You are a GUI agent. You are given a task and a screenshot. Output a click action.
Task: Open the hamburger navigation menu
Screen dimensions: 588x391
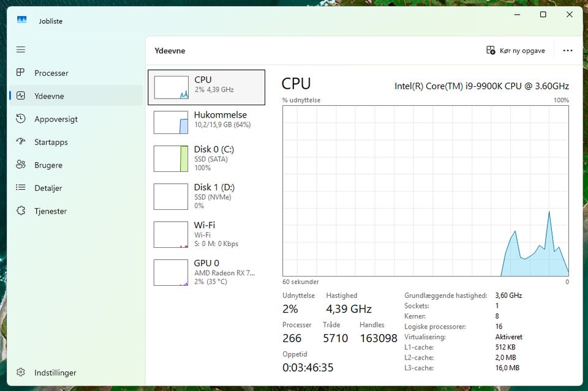21,50
